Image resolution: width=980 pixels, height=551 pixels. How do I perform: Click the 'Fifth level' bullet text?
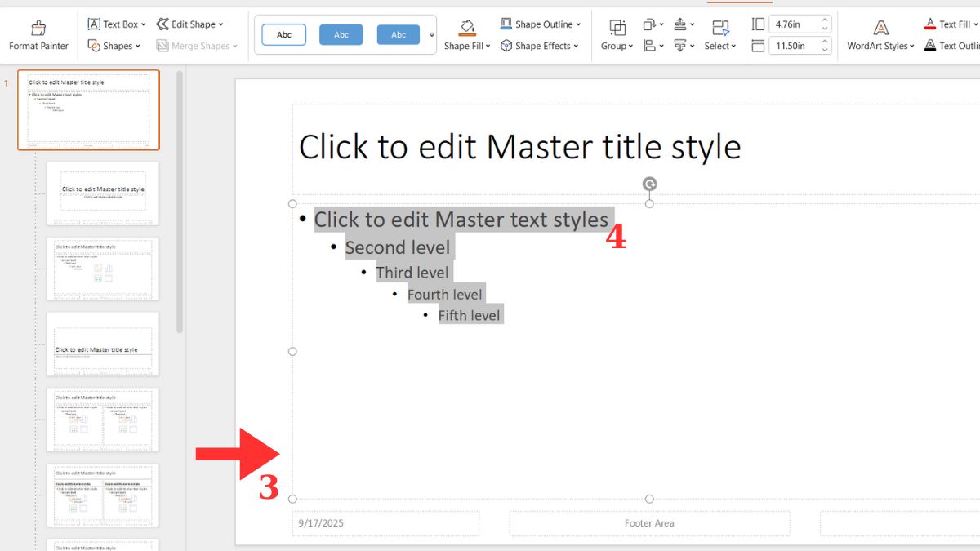469,315
